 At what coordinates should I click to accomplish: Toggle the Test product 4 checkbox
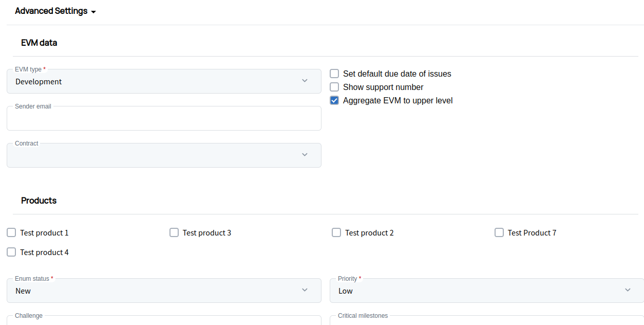point(11,252)
